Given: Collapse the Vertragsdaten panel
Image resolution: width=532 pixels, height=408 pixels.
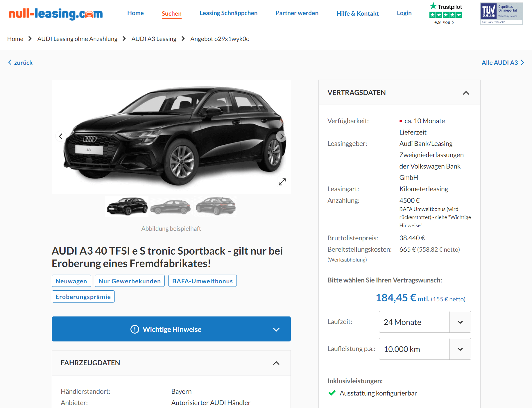Looking at the screenshot, I should click(x=466, y=93).
